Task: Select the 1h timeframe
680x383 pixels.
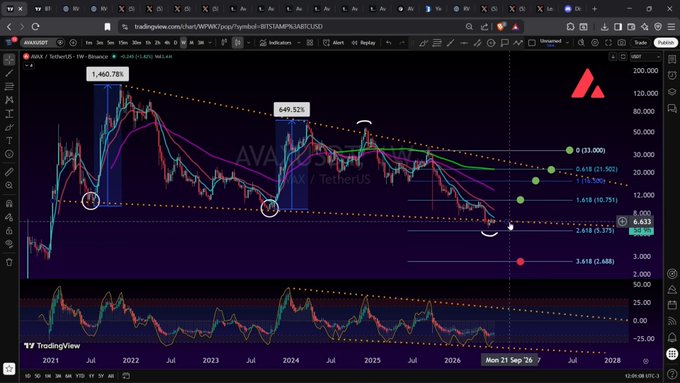Action: pos(148,43)
